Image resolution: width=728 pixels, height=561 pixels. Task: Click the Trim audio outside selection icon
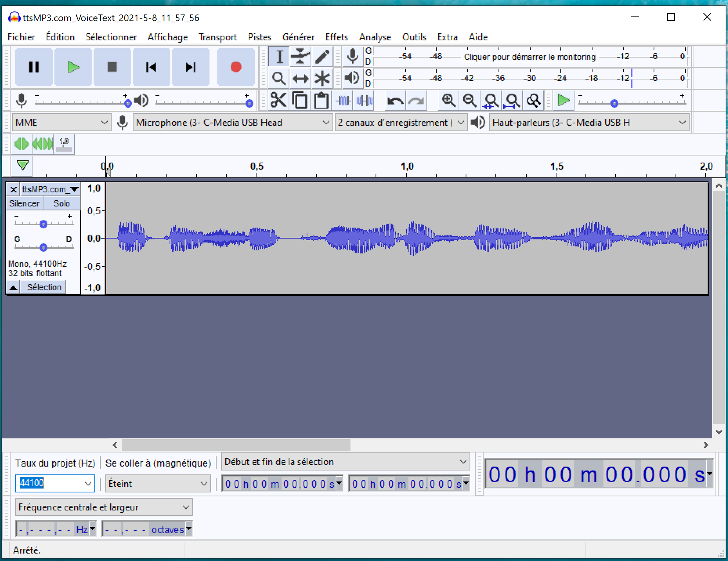tap(343, 101)
